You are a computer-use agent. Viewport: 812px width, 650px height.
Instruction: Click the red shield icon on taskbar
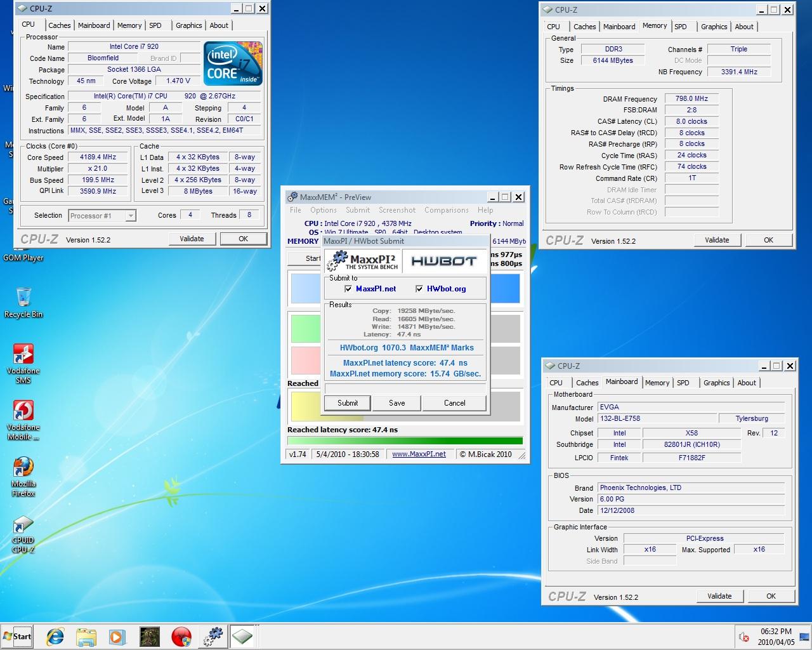(181, 636)
